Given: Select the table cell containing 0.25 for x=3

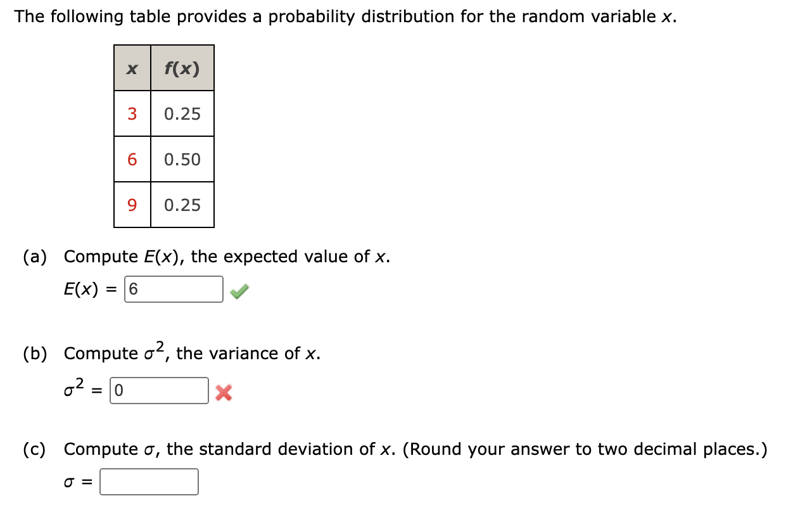Looking at the screenshot, I should (182, 114).
